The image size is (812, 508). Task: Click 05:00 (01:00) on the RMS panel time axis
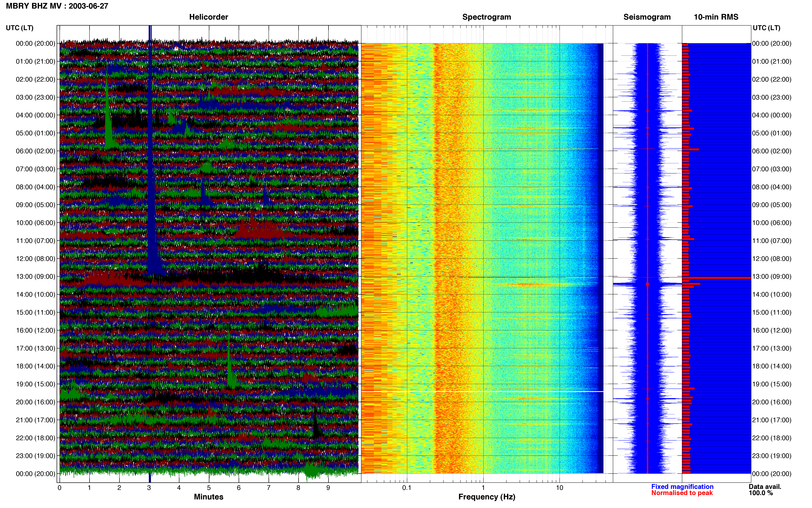772,133
